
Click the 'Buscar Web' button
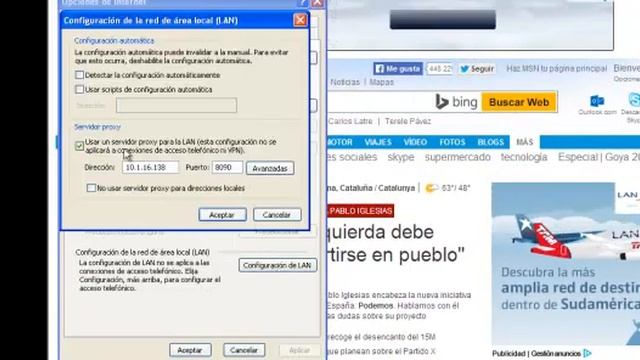pyautogui.click(x=519, y=102)
